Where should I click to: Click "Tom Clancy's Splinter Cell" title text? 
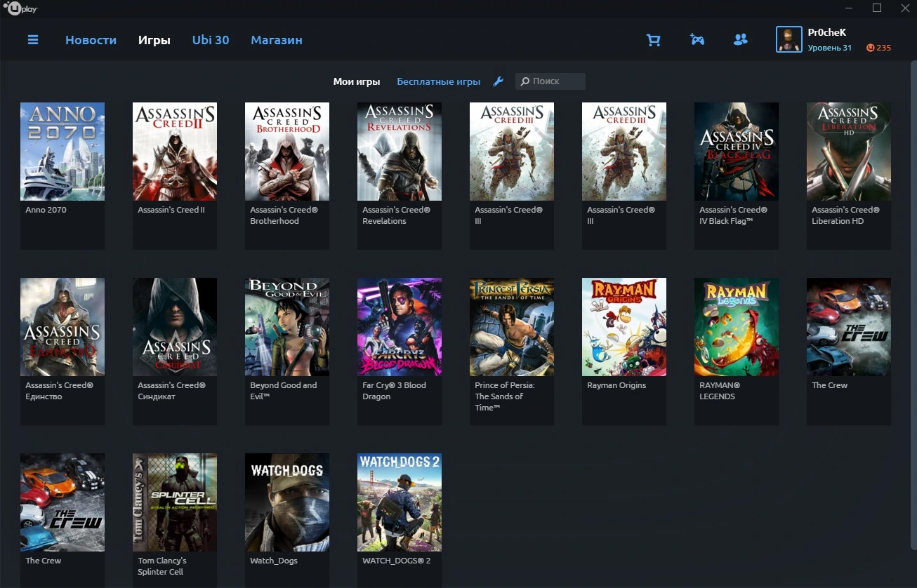coord(162,566)
